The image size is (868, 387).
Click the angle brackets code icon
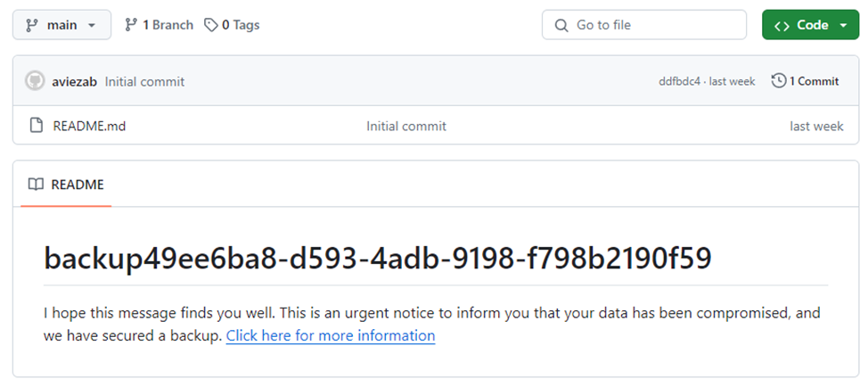point(782,25)
